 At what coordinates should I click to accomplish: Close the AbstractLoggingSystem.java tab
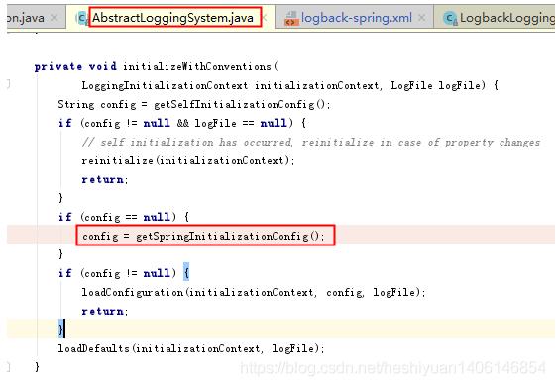(266, 18)
